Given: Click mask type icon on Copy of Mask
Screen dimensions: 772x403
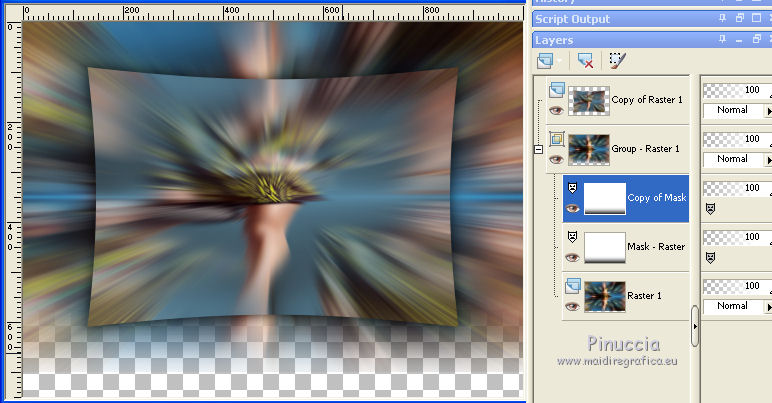Looking at the screenshot, I should pos(572,187).
